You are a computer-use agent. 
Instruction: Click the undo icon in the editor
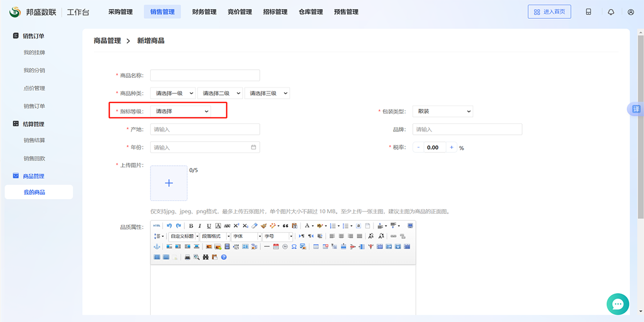169,225
